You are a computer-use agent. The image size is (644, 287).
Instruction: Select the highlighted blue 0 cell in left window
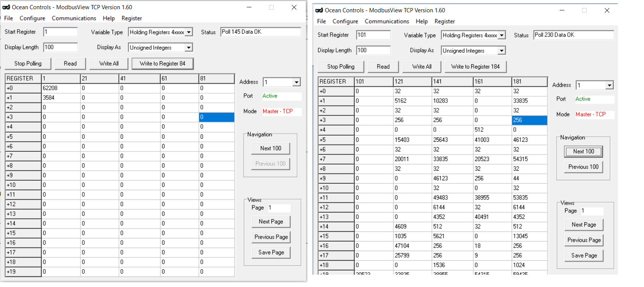(x=217, y=117)
